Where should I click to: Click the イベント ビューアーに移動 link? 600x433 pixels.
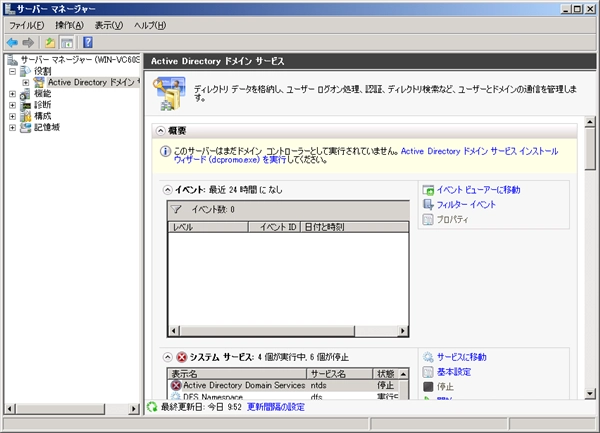click(478, 190)
